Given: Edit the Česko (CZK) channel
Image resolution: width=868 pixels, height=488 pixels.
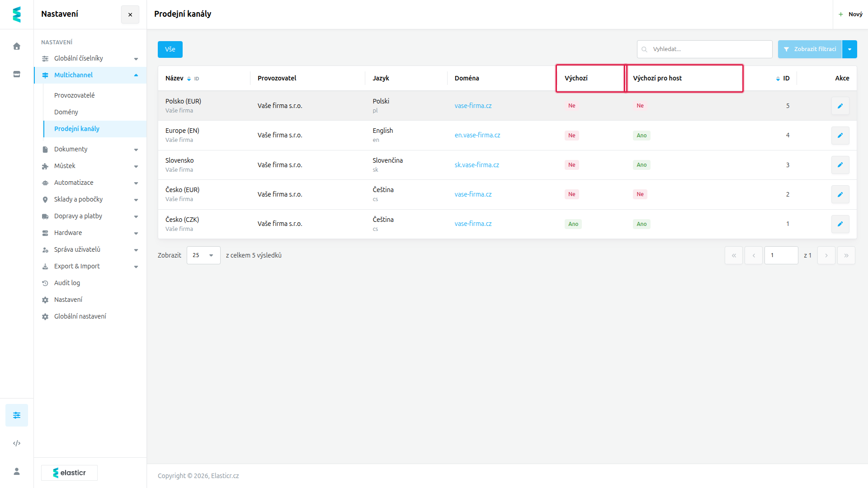Looking at the screenshot, I should coord(840,224).
